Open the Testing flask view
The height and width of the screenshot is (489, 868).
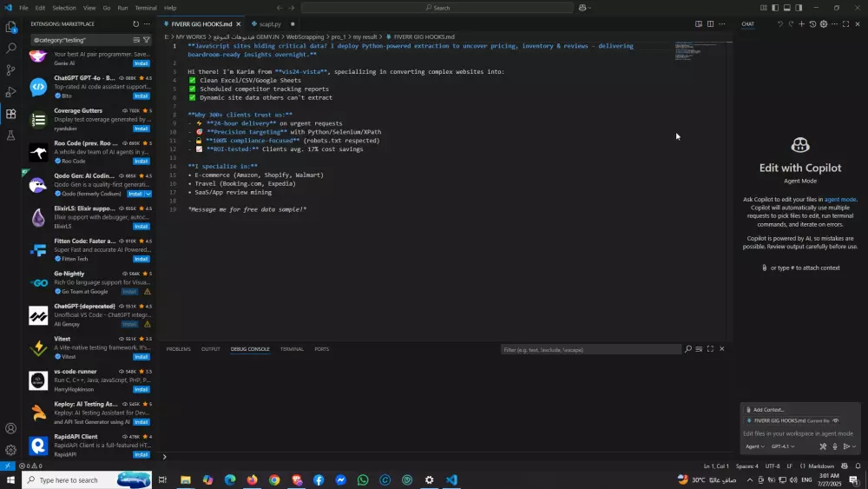point(10,135)
